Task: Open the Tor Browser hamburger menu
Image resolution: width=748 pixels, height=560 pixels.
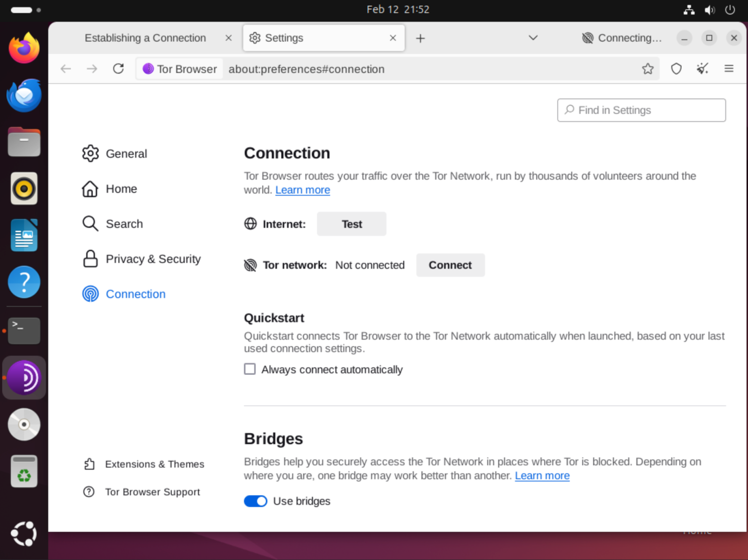Action: 729,69
